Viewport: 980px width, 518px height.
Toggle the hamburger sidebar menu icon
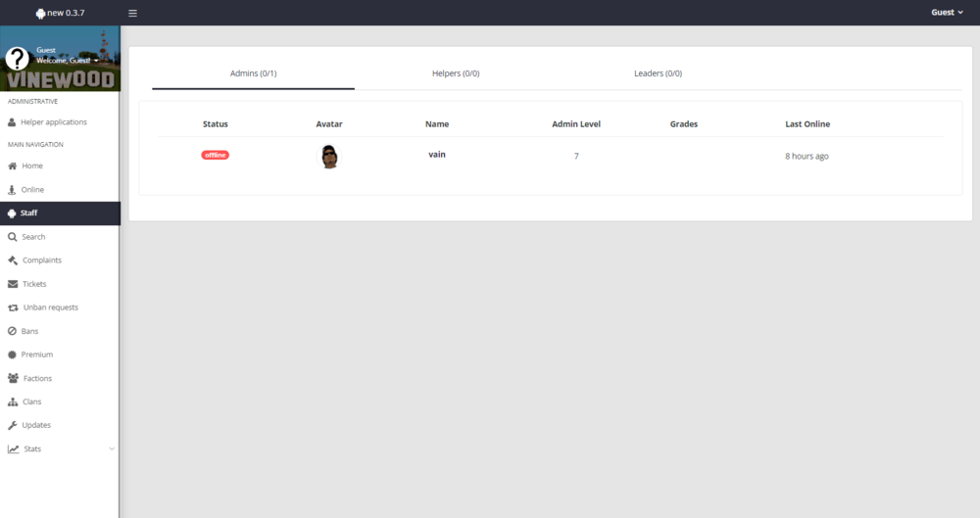click(x=132, y=13)
